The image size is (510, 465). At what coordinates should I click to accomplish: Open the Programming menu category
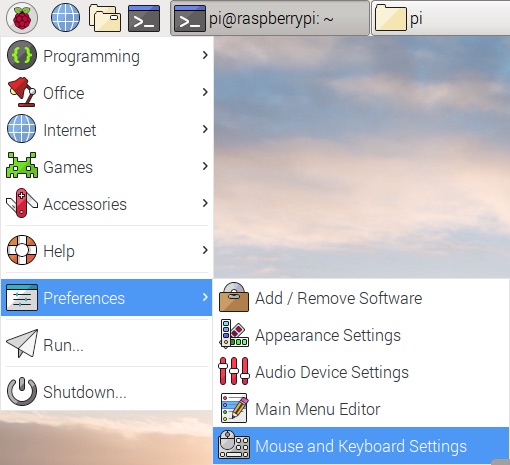coord(107,55)
